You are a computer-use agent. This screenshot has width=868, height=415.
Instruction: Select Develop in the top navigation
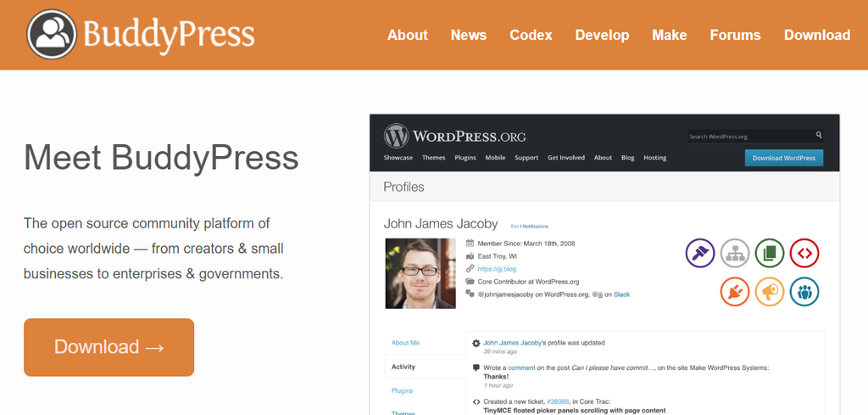602,35
